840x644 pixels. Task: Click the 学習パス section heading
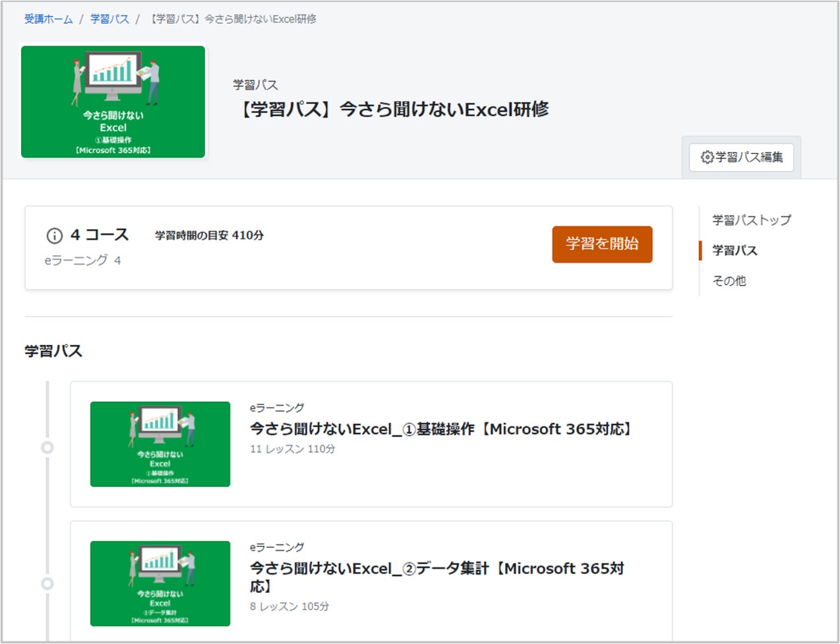click(53, 351)
